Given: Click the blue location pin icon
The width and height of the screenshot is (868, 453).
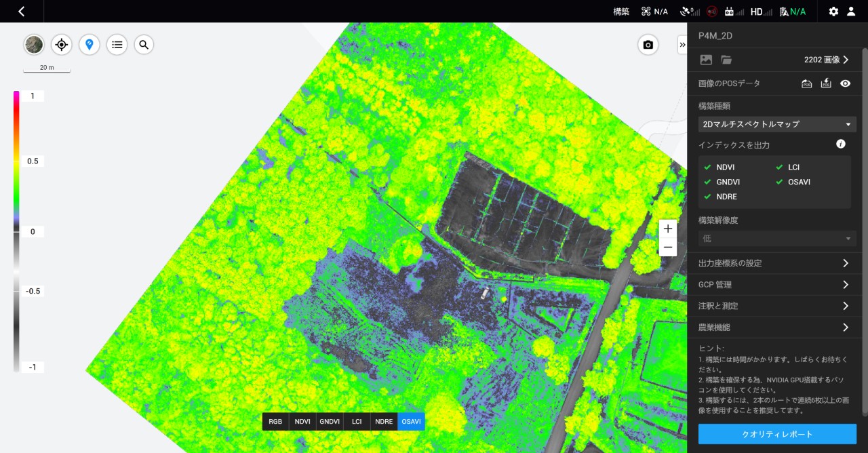Looking at the screenshot, I should 89,45.
